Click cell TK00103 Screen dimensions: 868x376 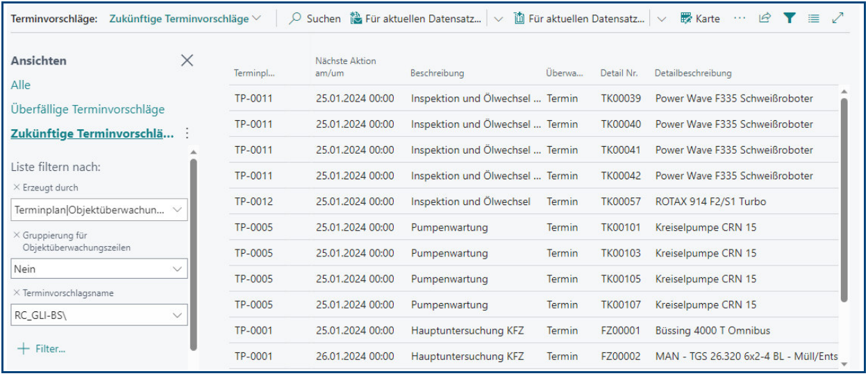click(621, 253)
